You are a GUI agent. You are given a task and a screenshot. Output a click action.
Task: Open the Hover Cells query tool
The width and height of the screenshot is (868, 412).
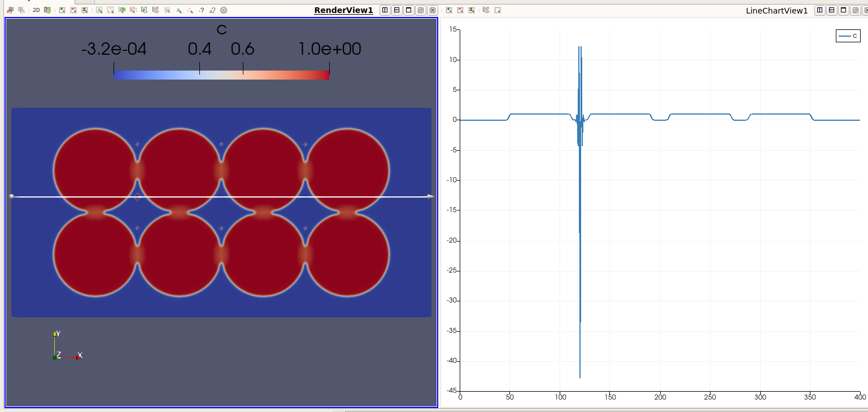point(211,10)
